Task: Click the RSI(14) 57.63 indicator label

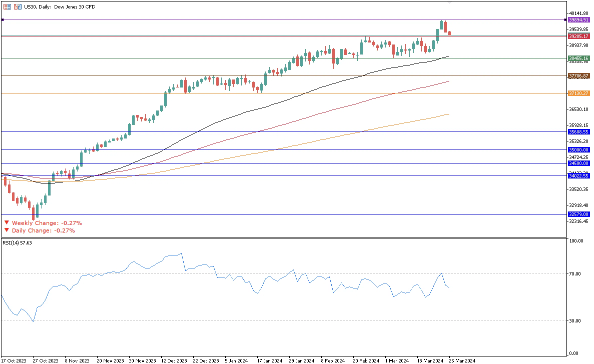Action: click(x=17, y=243)
